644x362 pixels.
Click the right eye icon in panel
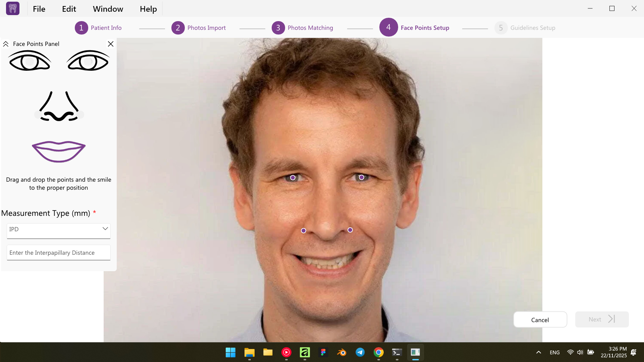coord(88,61)
